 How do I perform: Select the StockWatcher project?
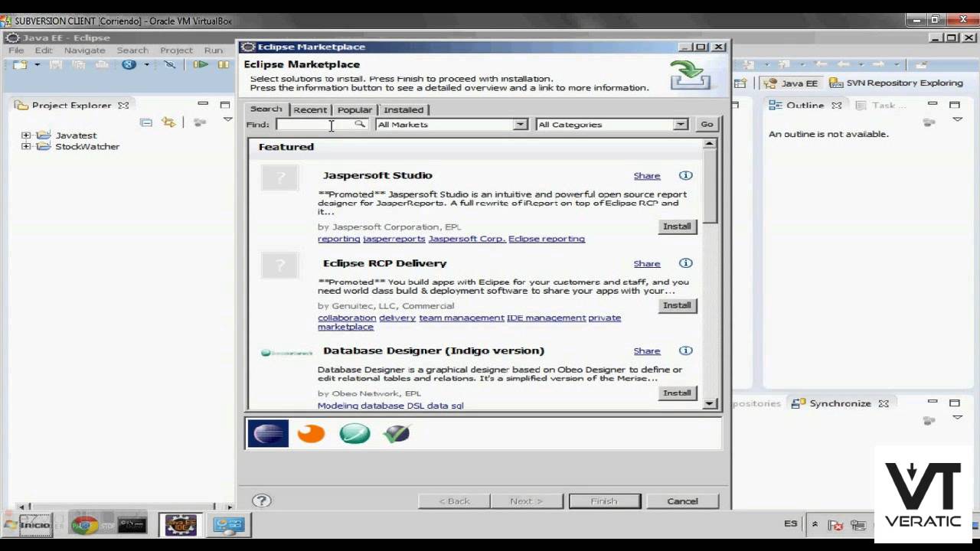pos(87,146)
